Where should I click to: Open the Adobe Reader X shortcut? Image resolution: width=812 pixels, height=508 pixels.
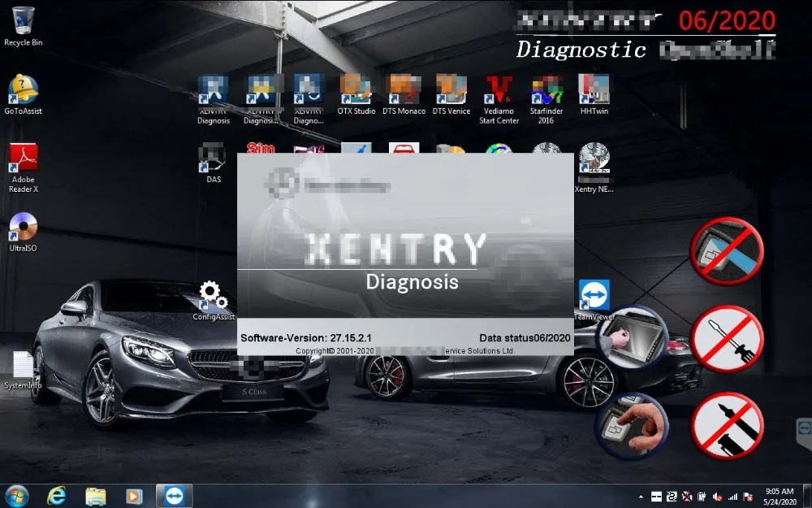[x=23, y=168]
